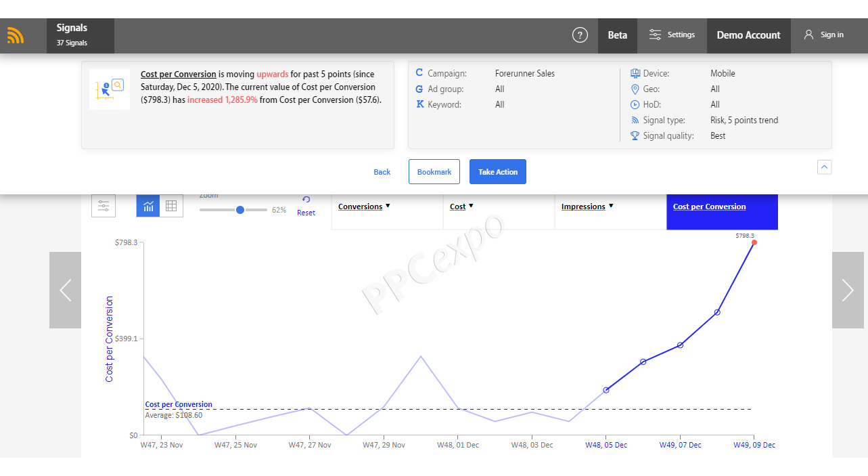Image resolution: width=868 pixels, height=476 pixels.
Task: Switch to chart view
Action: click(148, 206)
